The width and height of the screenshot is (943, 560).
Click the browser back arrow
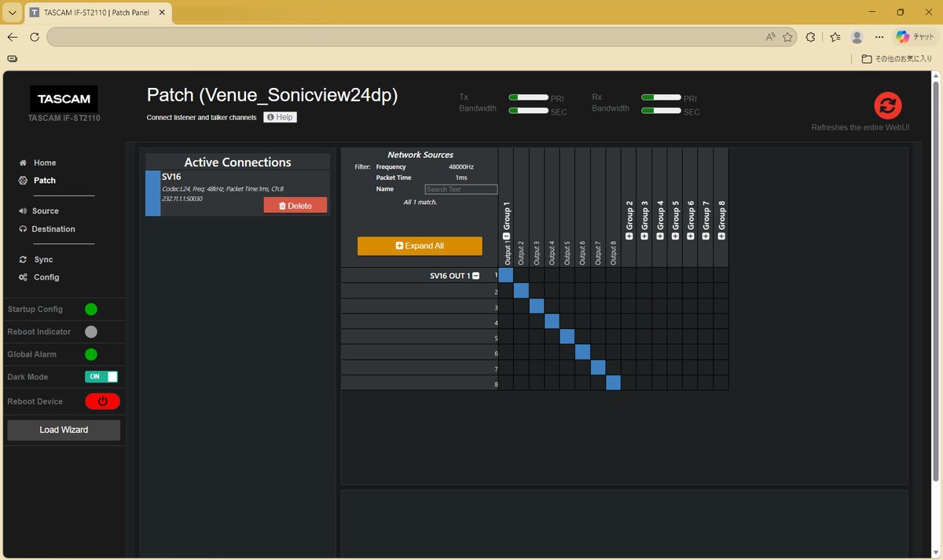[13, 37]
